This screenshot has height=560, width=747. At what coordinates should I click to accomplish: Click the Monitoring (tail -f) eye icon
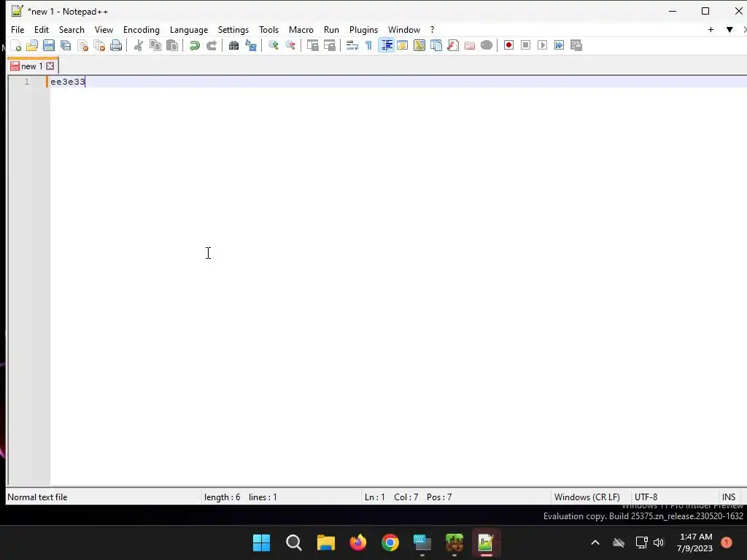point(487,45)
